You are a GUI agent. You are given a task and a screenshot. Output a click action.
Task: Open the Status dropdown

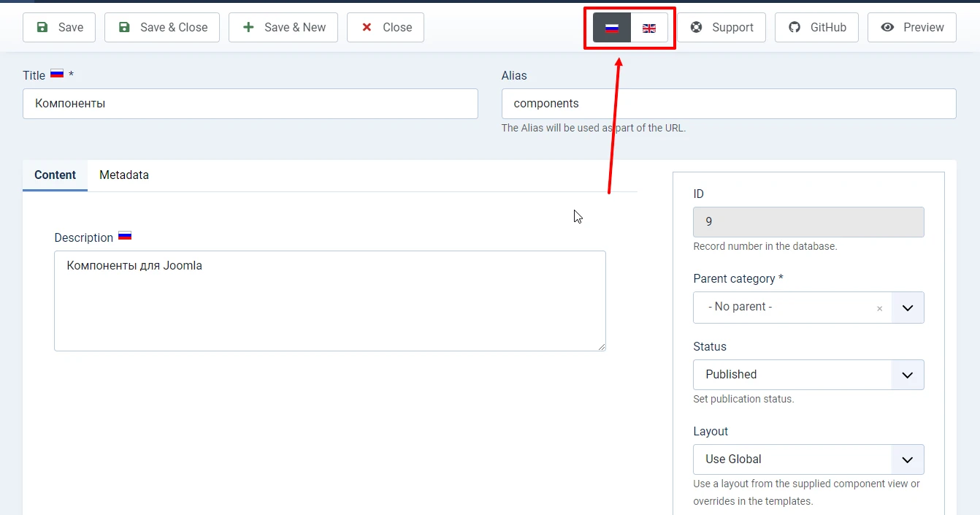pyautogui.click(x=808, y=375)
